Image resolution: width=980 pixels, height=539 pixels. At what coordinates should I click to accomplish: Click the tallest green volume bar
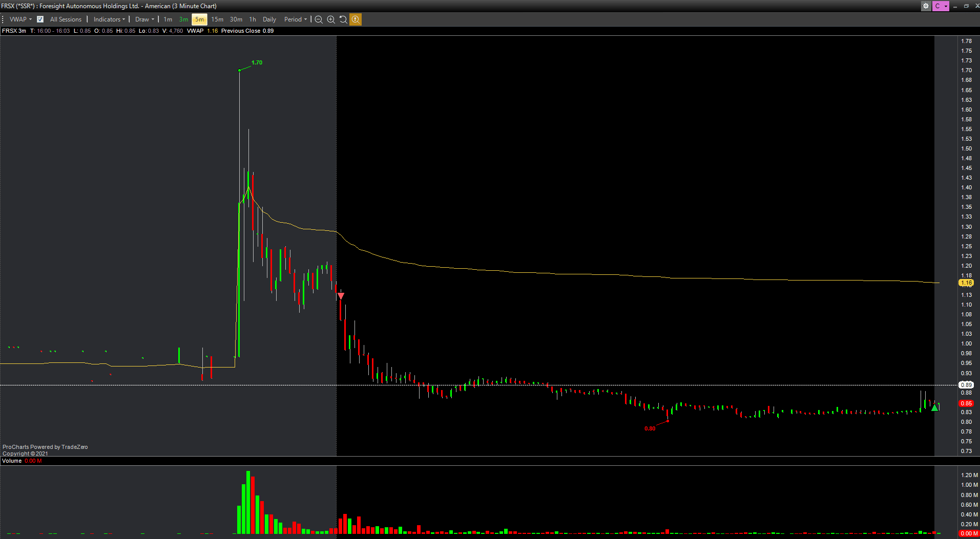point(248,502)
